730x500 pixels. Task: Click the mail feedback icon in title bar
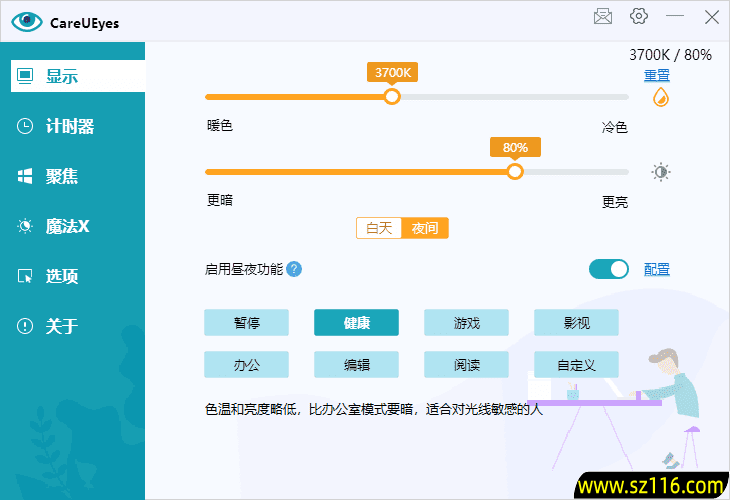click(603, 16)
